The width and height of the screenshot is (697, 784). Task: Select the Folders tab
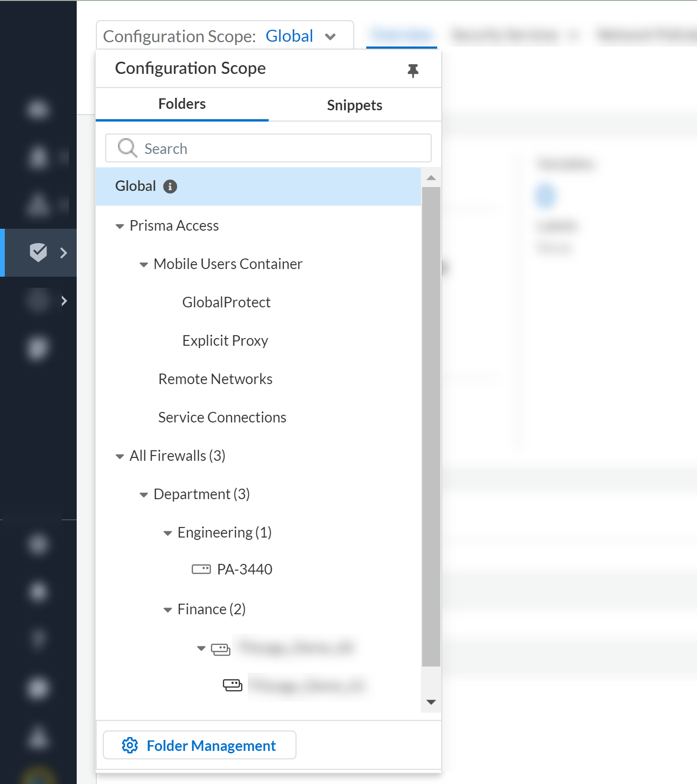point(182,104)
